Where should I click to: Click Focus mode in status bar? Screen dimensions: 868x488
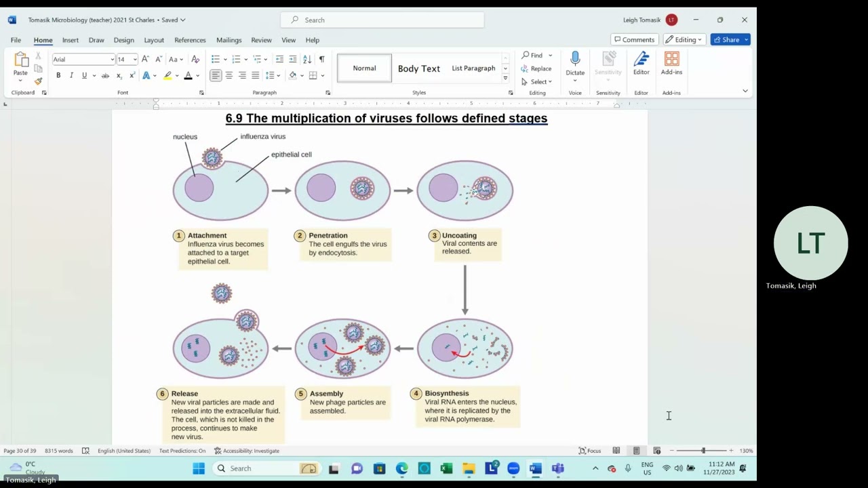coord(590,451)
